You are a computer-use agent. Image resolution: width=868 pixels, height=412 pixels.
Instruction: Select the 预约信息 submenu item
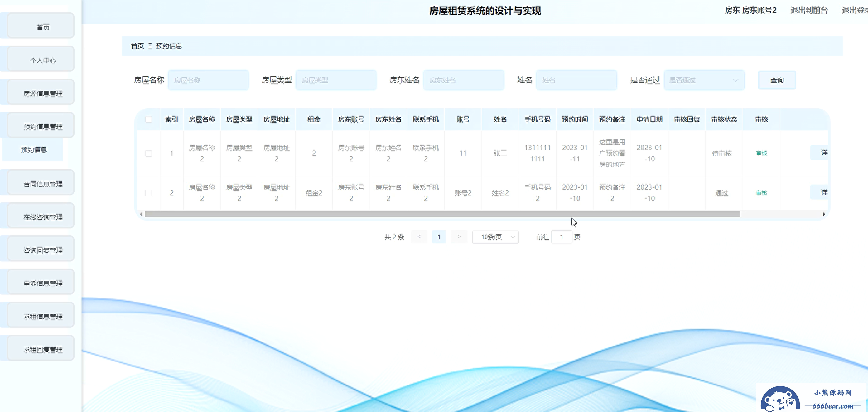33,149
